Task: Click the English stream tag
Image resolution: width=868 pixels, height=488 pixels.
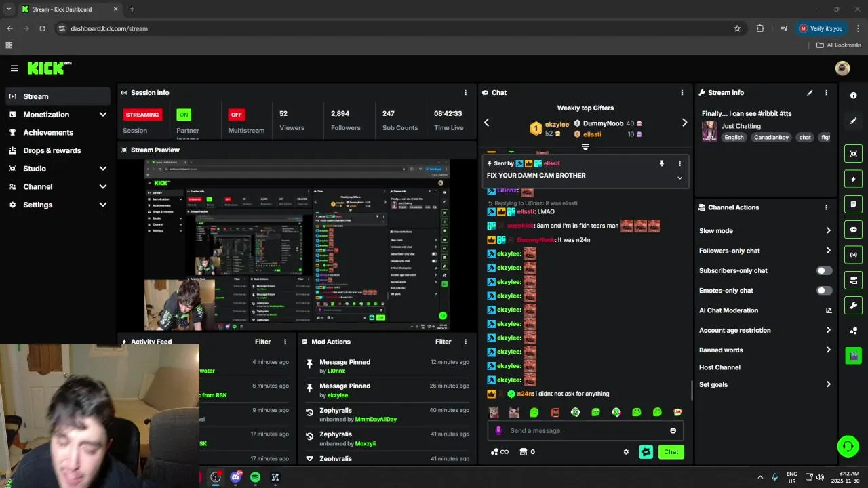Action: [x=734, y=138]
